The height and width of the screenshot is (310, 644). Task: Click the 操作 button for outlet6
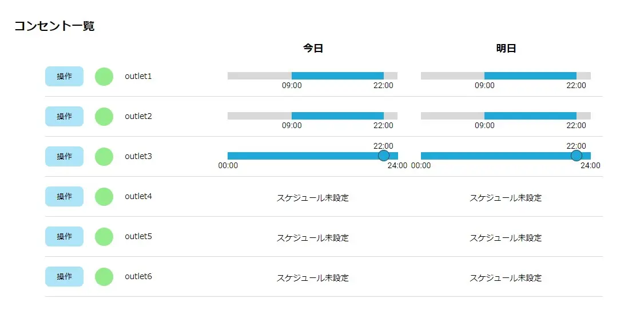(x=64, y=277)
